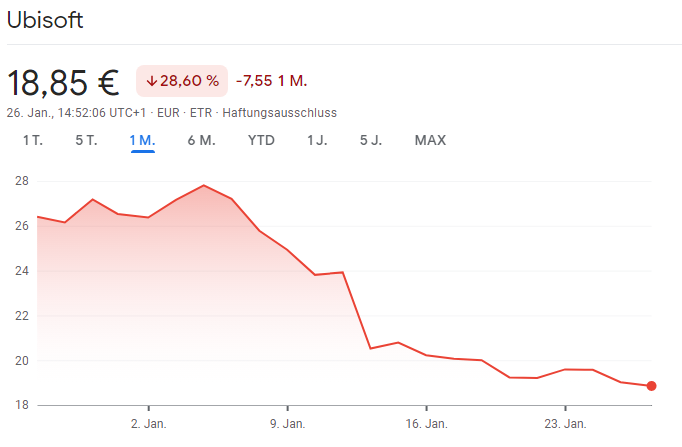This screenshot has width=682, height=447.
Task: Click the 2. Jan. axis label
Action: coord(148,424)
